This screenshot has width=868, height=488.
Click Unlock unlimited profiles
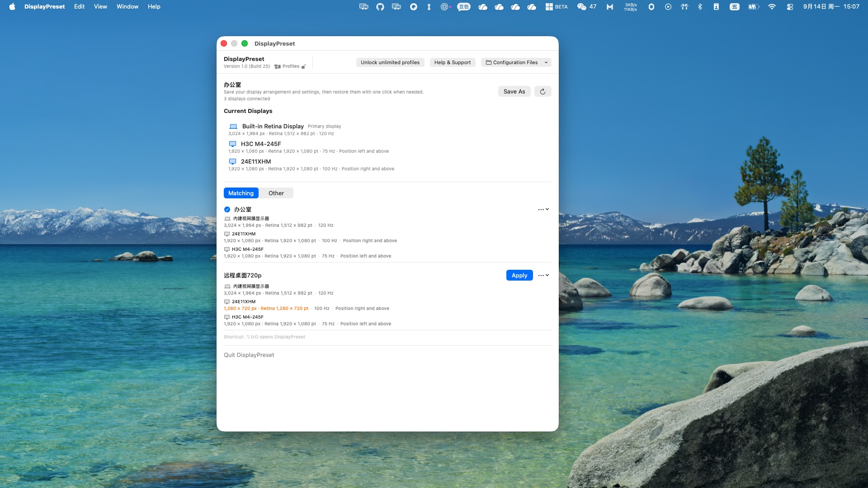(x=390, y=62)
